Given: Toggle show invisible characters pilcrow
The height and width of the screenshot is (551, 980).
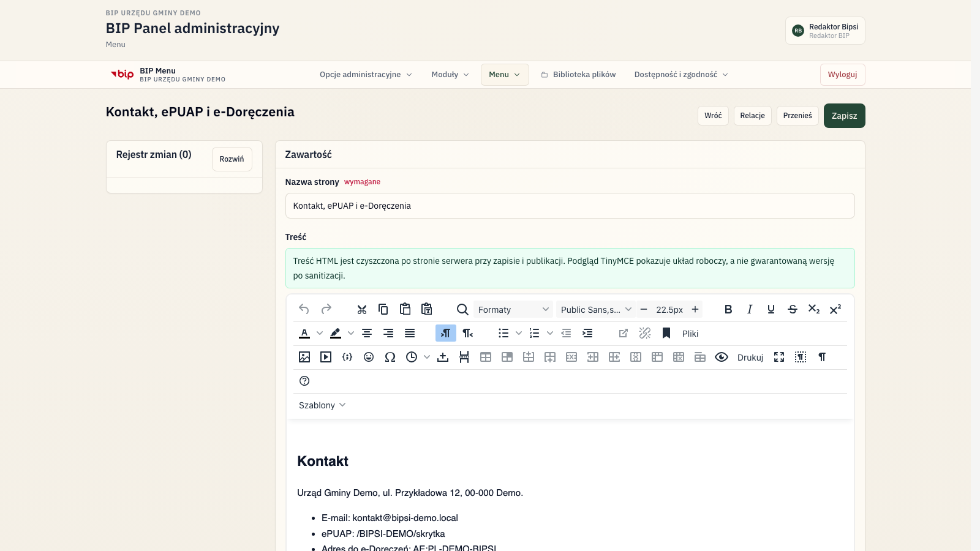Looking at the screenshot, I should pyautogui.click(x=822, y=357).
